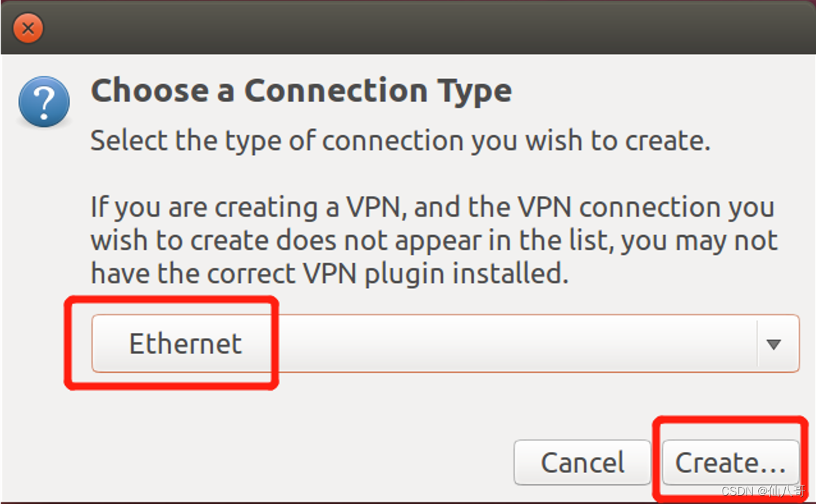Image resolution: width=816 pixels, height=504 pixels.
Task: Click the blue question mark icon
Action: 44,102
